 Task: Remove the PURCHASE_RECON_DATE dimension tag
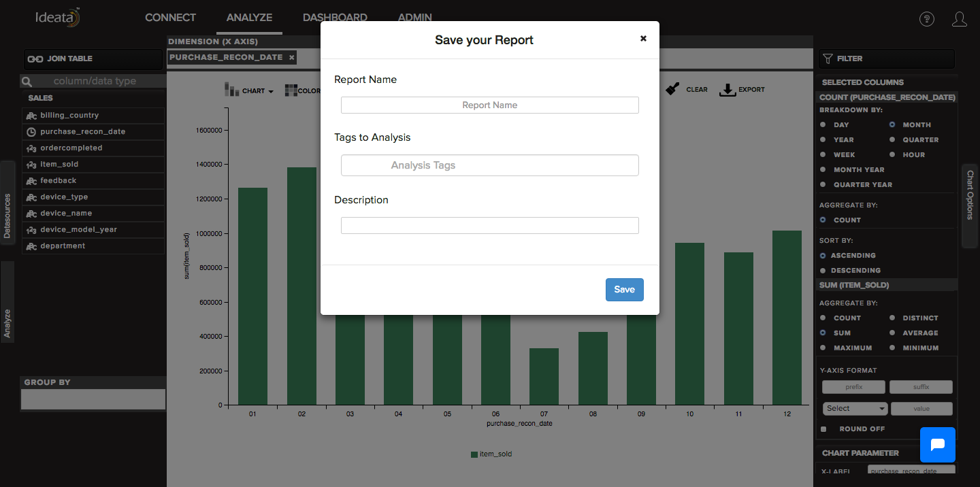tap(291, 58)
